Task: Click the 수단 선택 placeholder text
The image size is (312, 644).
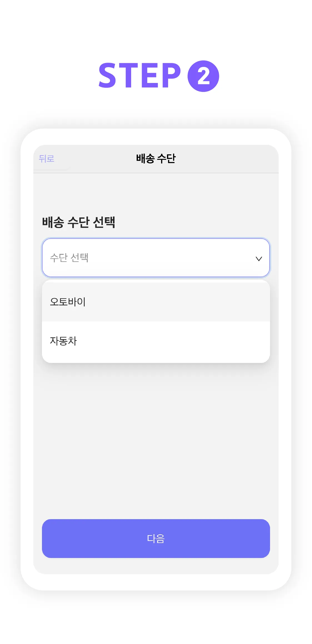Action: point(69,258)
